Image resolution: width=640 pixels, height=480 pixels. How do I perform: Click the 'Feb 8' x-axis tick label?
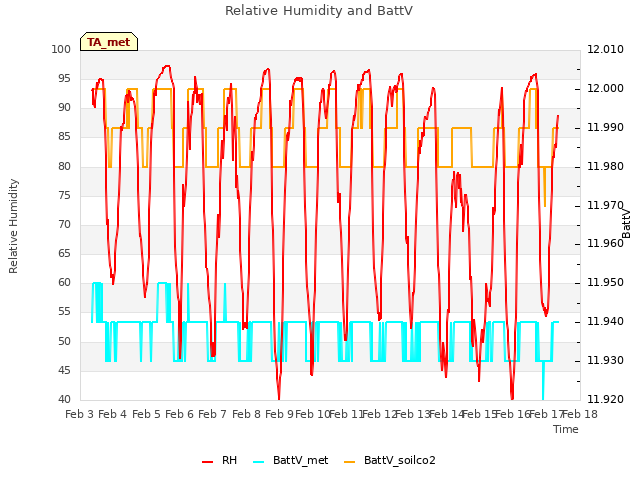point(246,414)
